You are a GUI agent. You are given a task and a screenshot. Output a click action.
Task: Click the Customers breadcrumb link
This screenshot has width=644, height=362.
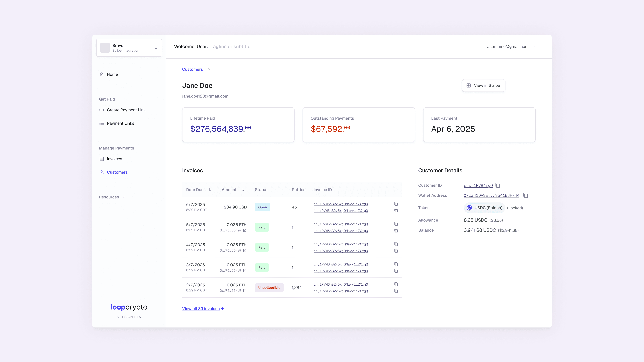[x=192, y=69]
